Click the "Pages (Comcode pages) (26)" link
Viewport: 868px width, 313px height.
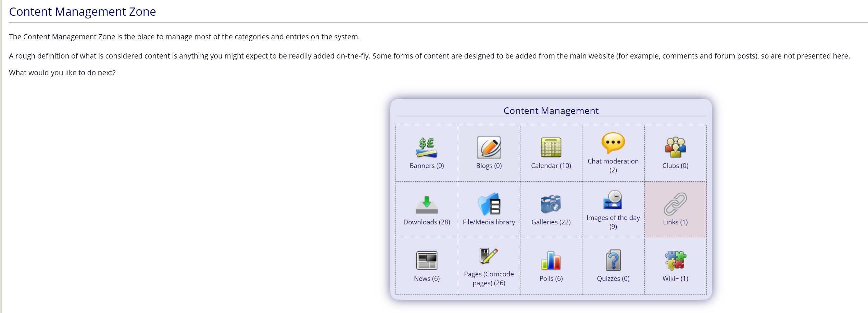pyautogui.click(x=489, y=278)
